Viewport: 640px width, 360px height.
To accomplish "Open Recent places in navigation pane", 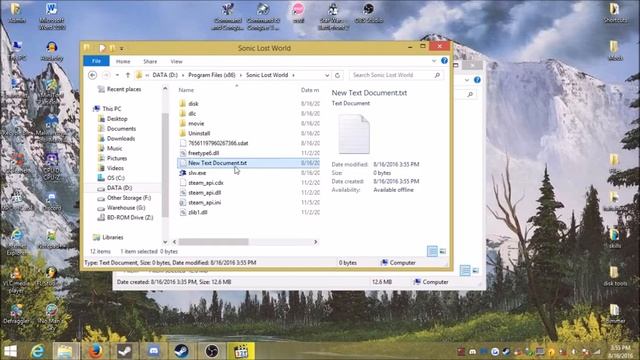I will click(x=120, y=89).
